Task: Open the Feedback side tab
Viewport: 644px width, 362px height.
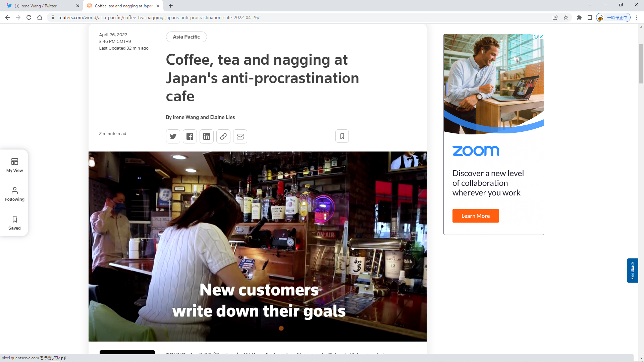Action: click(x=632, y=270)
